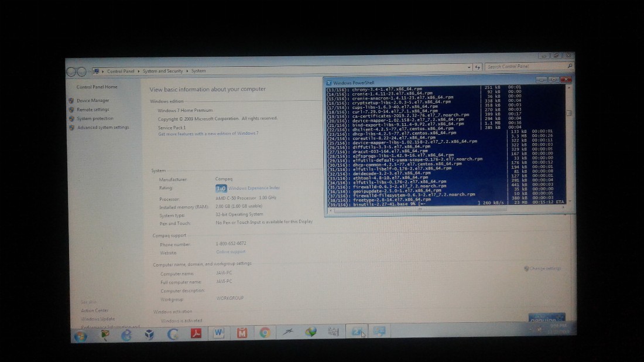Click the orange M app taskbar icon

[x=242, y=333]
